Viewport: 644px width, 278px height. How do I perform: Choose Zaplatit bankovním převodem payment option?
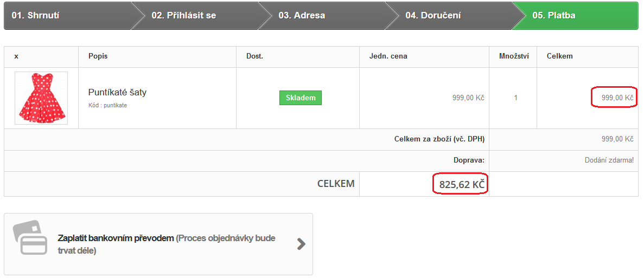point(158,244)
